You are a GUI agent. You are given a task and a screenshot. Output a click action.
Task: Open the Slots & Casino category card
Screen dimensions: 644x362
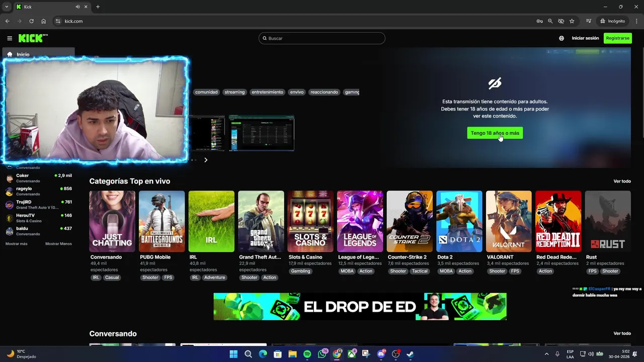point(310,221)
